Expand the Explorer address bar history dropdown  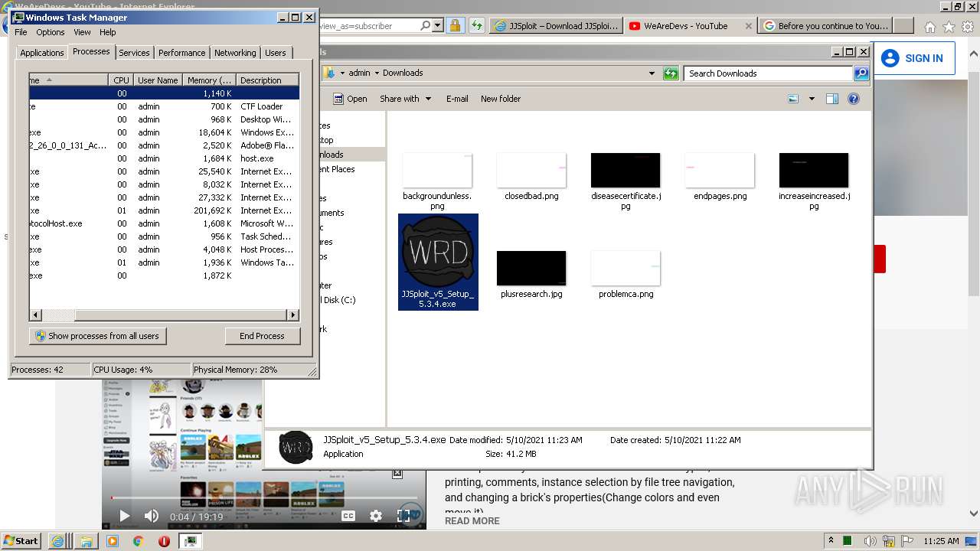tap(652, 73)
